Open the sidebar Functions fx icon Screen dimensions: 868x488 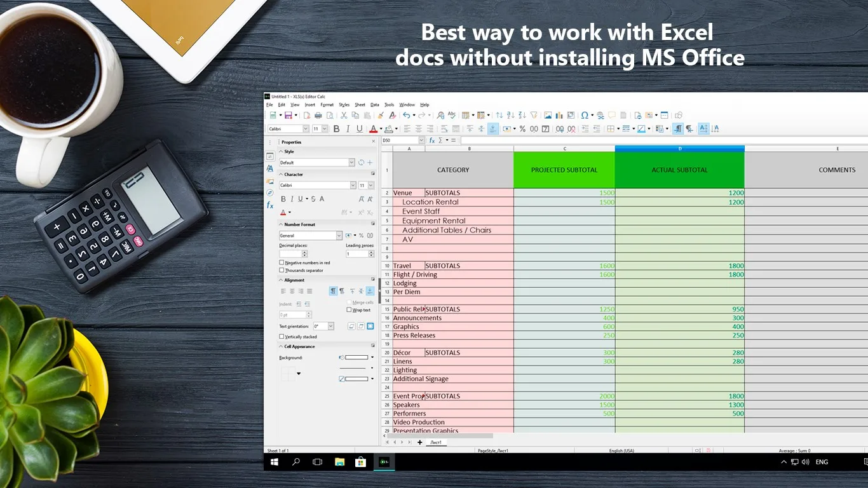point(270,205)
